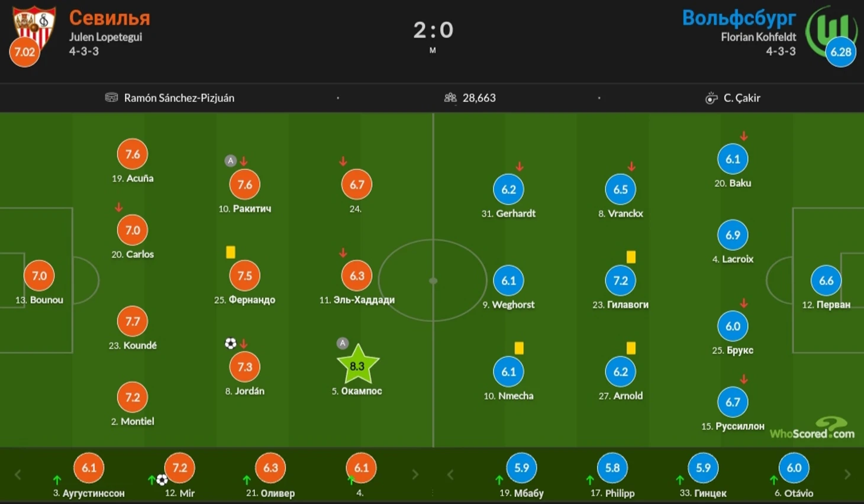The width and height of the screenshot is (864, 504).
Task: Click the WhoScored.com watermark logo
Action: (813, 428)
